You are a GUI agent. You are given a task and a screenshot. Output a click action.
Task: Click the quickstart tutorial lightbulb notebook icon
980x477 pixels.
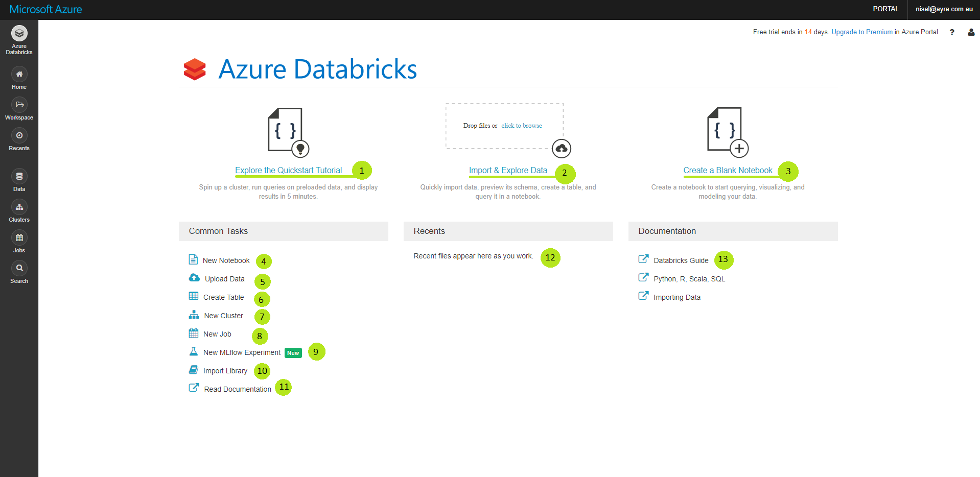[x=288, y=132]
